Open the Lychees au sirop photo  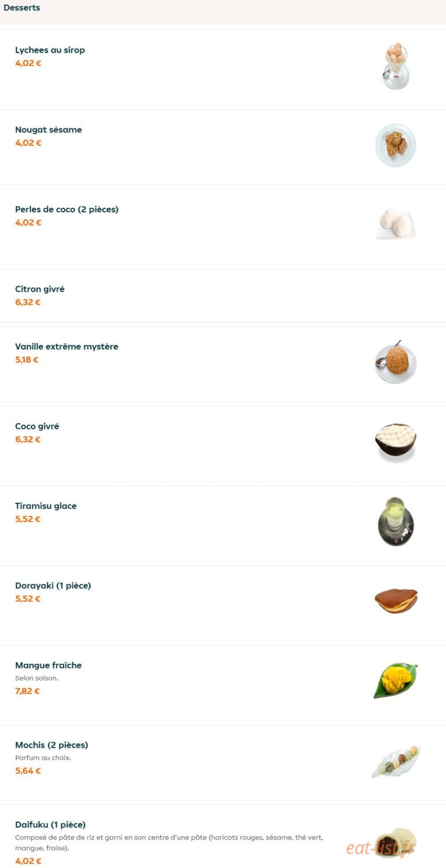pos(396,67)
